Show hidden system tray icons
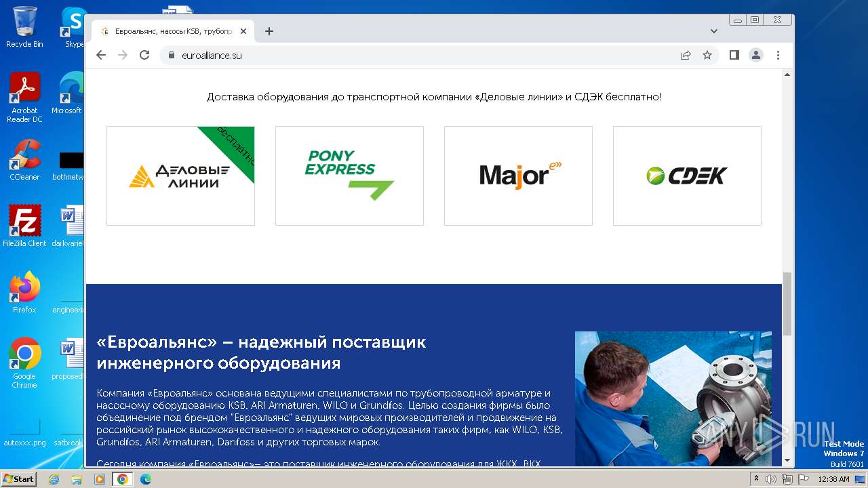The image size is (868, 488). 757,479
